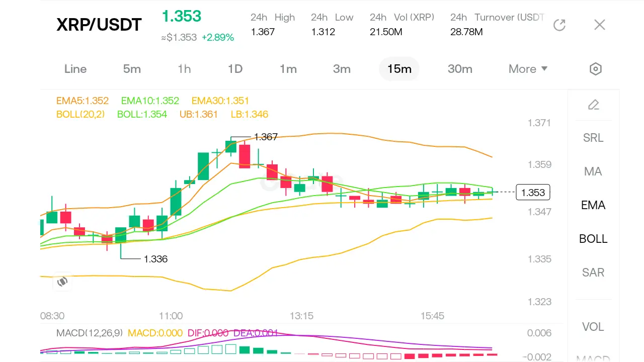Open chart settings hexagon icon
Screen dimensions: 644x362
[x=596, y=69]
